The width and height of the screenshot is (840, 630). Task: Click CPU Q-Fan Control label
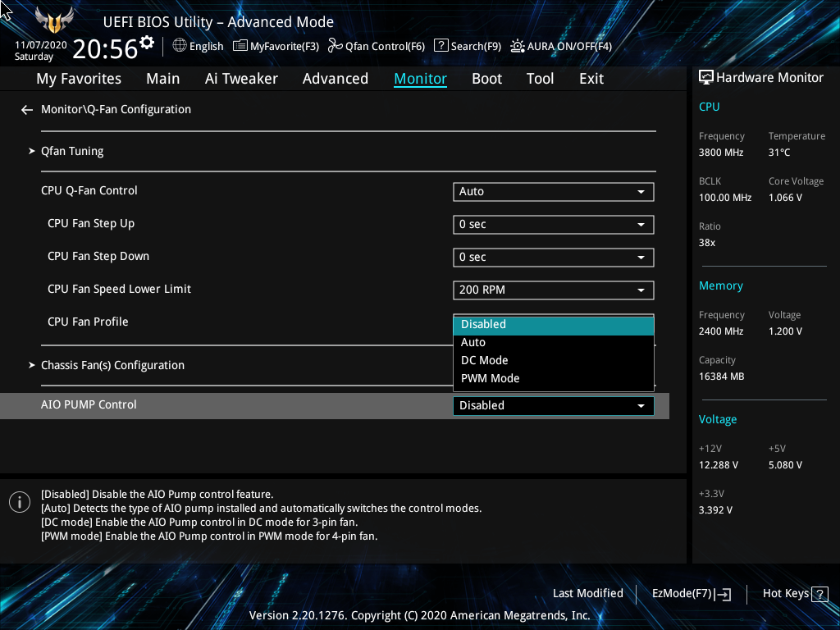[x=89, y=190]
